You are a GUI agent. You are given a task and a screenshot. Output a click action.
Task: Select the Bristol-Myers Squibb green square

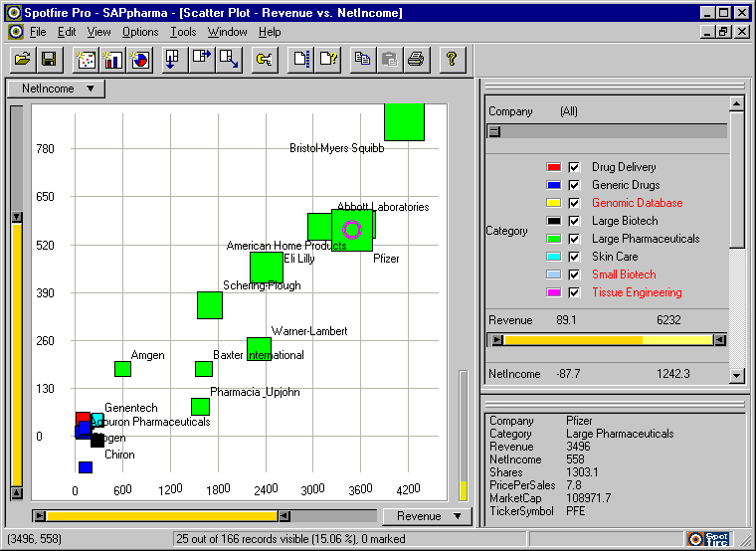point(404,122)
